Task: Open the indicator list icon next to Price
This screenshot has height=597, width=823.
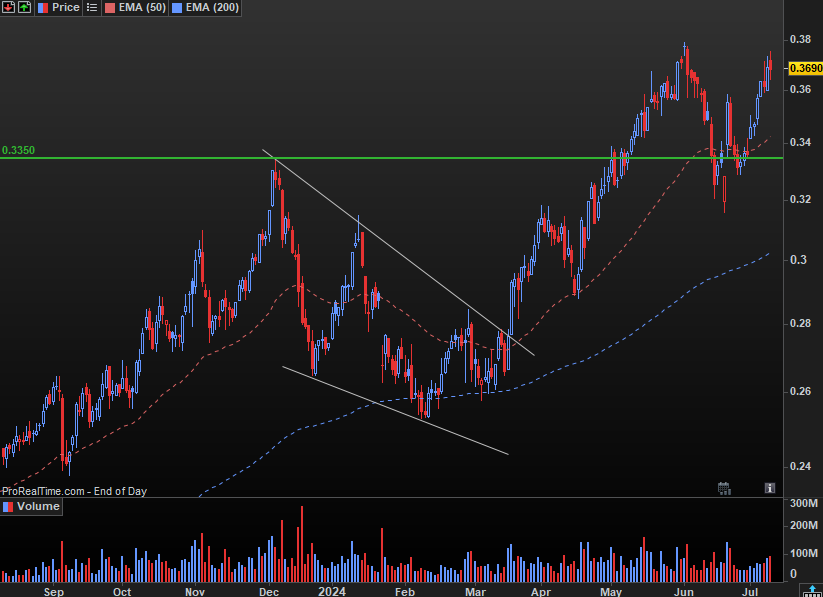Action: coord(92,7)
